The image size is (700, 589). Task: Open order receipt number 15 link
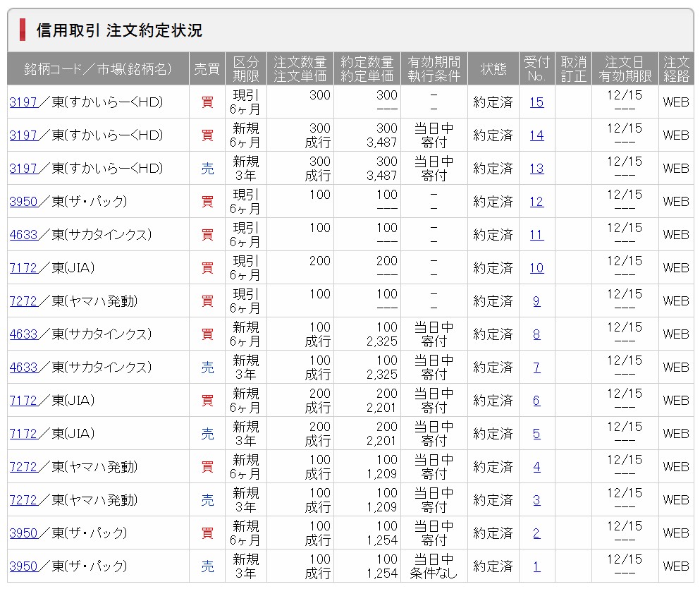pos(536,102)
